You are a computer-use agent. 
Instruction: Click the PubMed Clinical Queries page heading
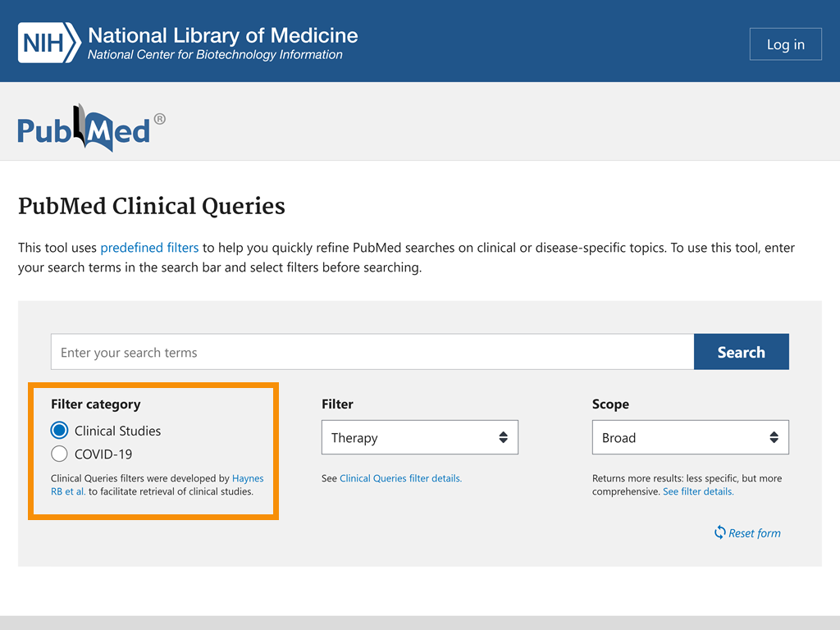pos(151,207)
